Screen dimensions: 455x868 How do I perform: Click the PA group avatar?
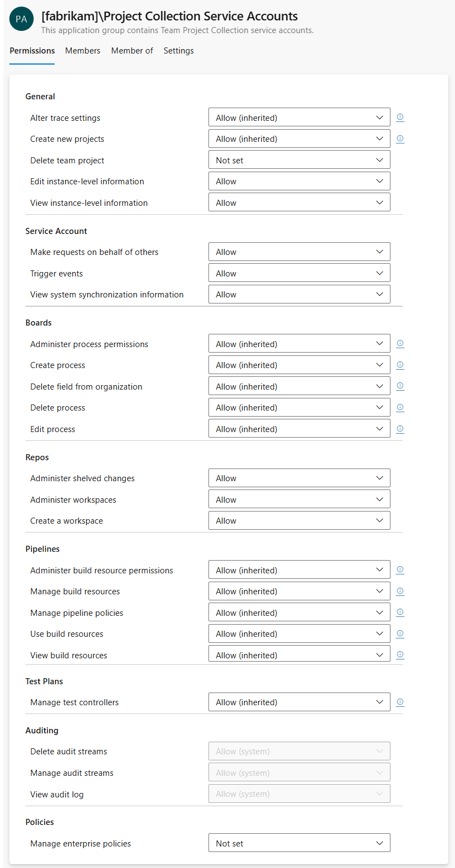pos(22,19)
